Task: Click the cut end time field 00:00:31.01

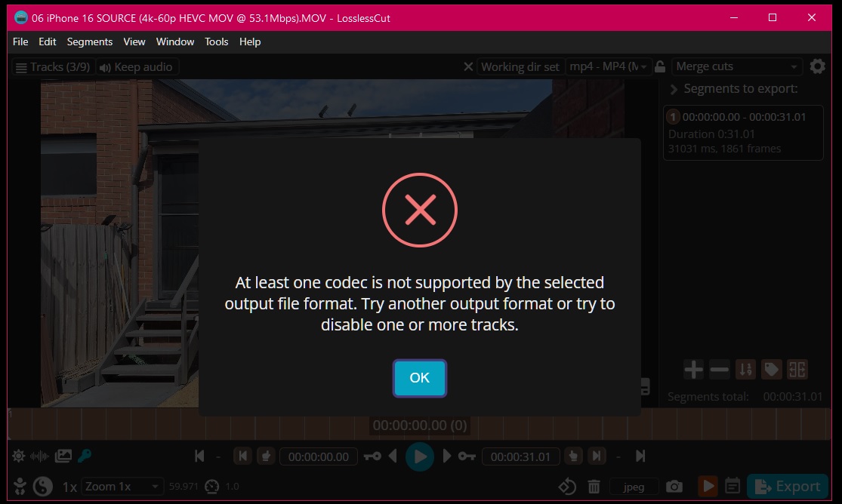Action: [x=520, y=456]
